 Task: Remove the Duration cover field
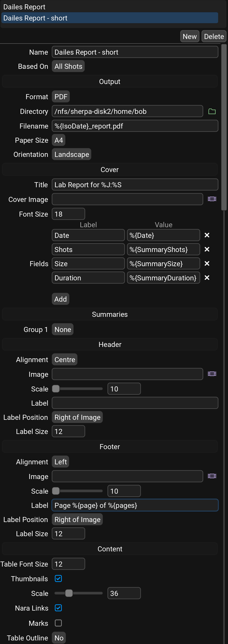tap(207, 278)
